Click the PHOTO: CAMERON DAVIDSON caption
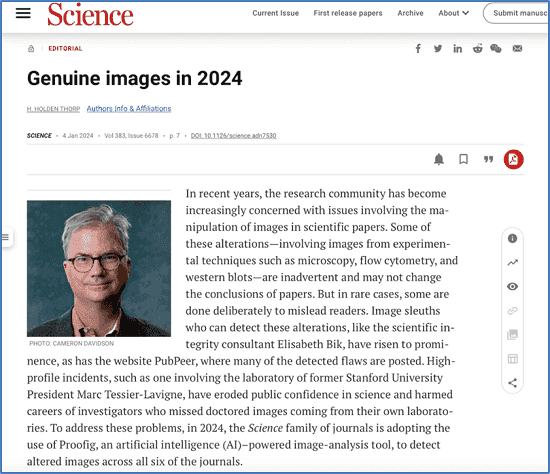 click(x=72, y=343)
